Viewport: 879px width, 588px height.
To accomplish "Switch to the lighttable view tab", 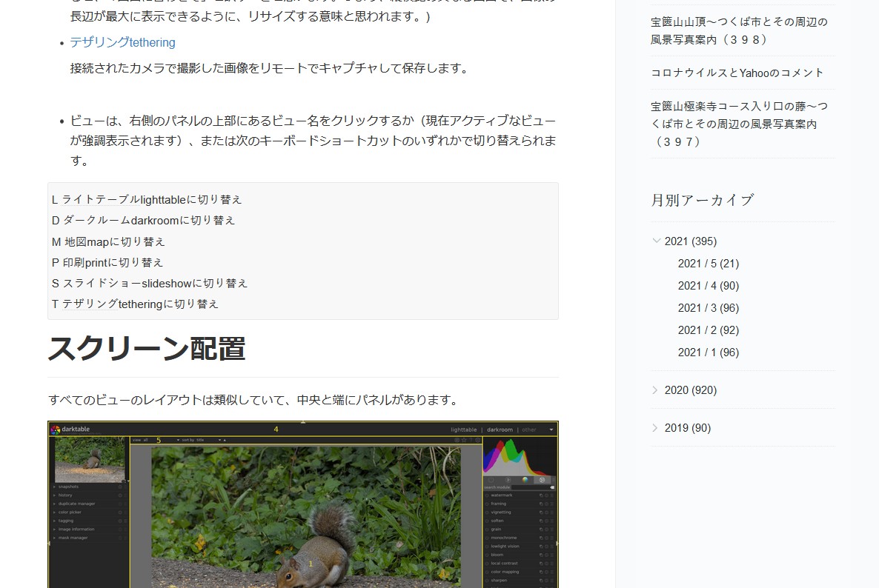I will tap(464, 430).
